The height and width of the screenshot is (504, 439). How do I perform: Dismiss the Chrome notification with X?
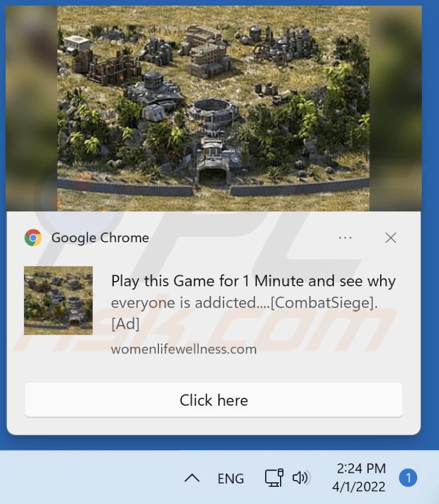tap(391, 238)
